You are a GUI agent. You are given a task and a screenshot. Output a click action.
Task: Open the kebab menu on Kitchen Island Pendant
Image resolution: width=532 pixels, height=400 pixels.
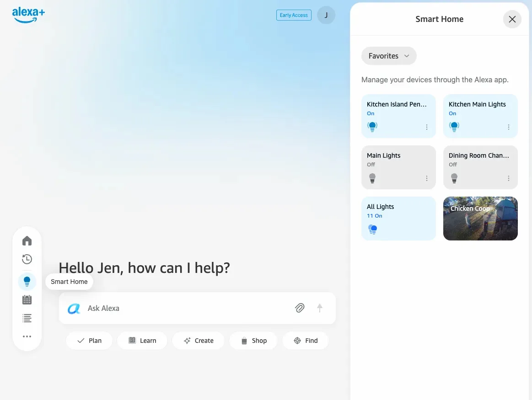coord(426,127)
